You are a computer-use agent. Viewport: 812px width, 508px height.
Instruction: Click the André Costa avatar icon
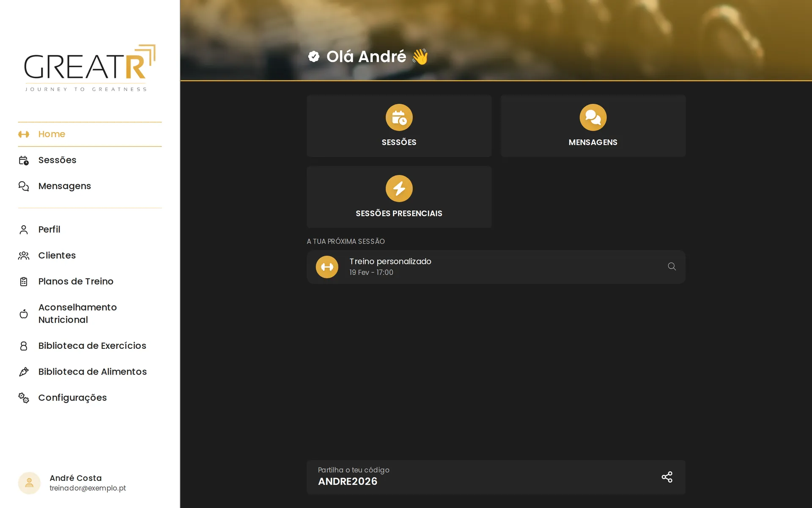tap(29, 483)
